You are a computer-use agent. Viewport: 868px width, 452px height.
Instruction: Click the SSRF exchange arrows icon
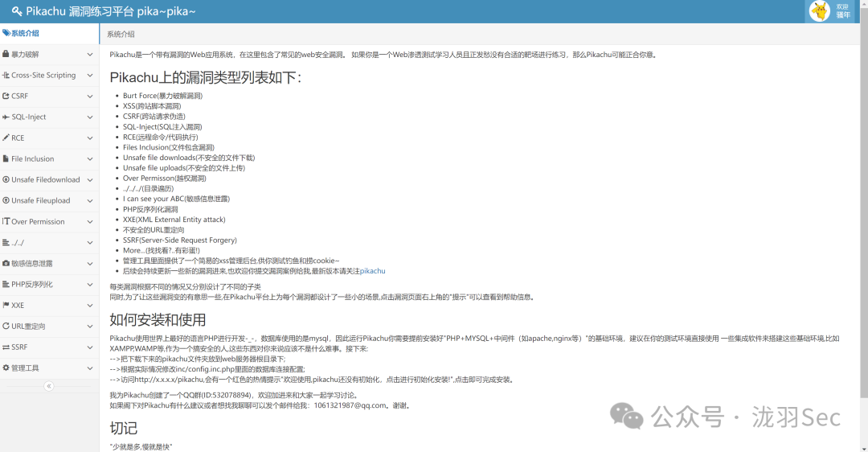6,347
